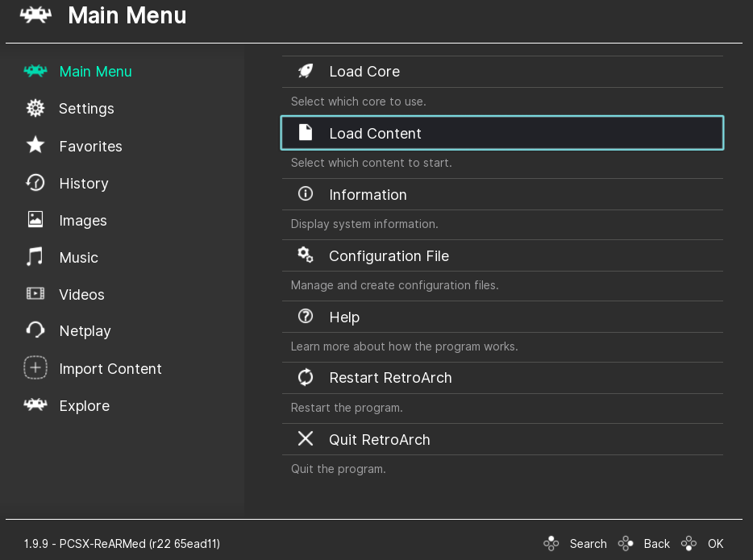Click the rocket icon for Load Core

pyautogui.click(x=306, y=71)
